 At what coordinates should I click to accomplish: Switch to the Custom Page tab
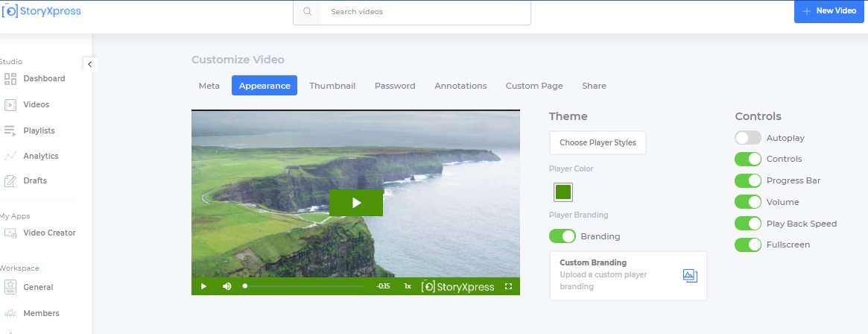534,86
